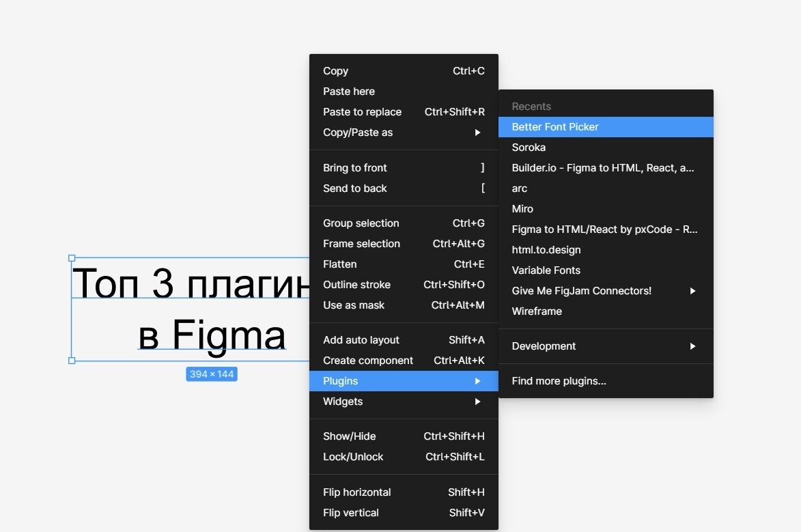The image size is (801, 532).
Task: Choose Flip horizontal
Action: pos(404,492)
